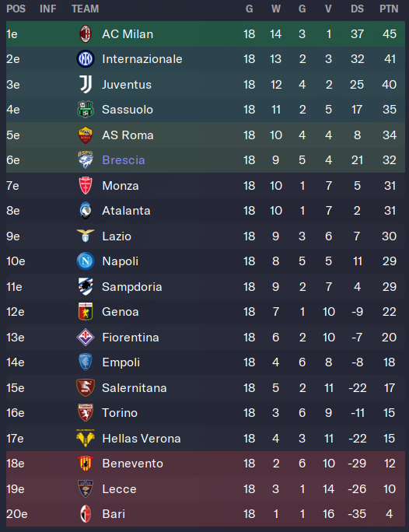
Task: Click the Lazio eagle logo
Action: tap(86, 236)
